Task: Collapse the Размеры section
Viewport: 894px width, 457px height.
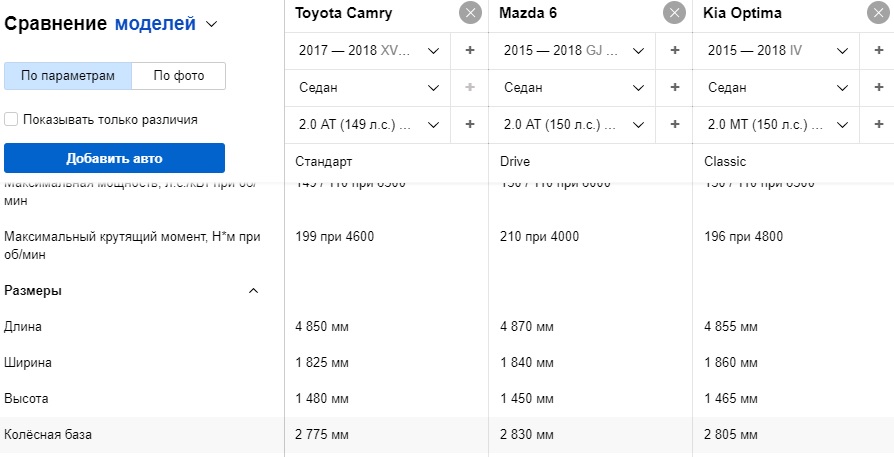Action: [254, 291]
